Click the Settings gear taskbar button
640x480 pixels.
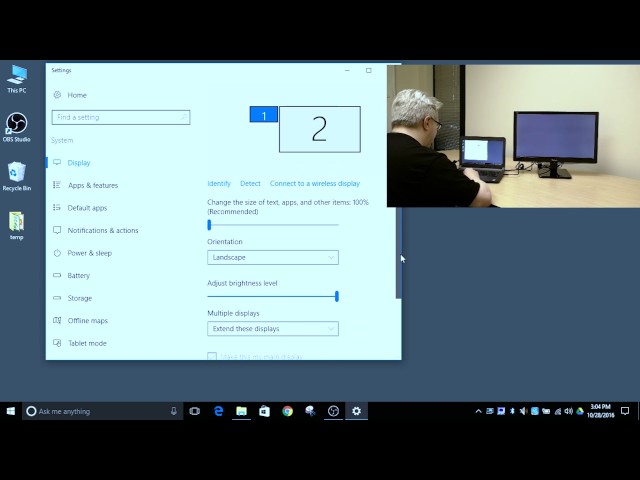(x=356, y=411)
